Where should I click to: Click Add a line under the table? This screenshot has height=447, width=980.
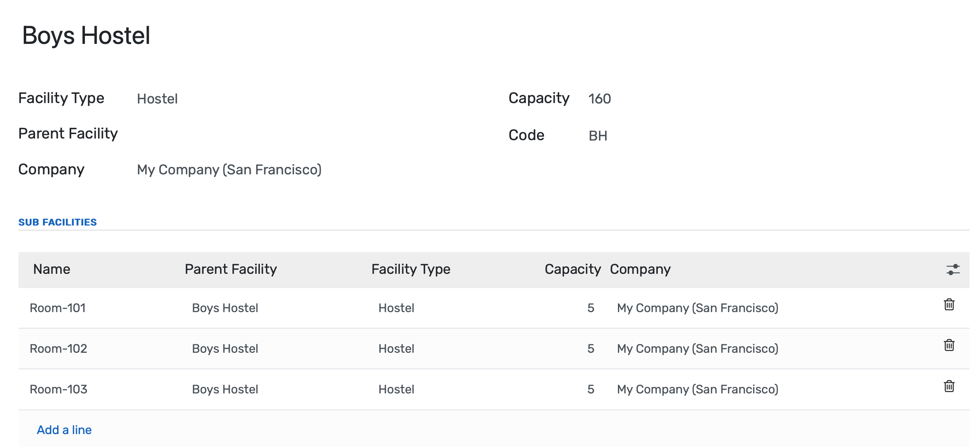coord(64,430)
